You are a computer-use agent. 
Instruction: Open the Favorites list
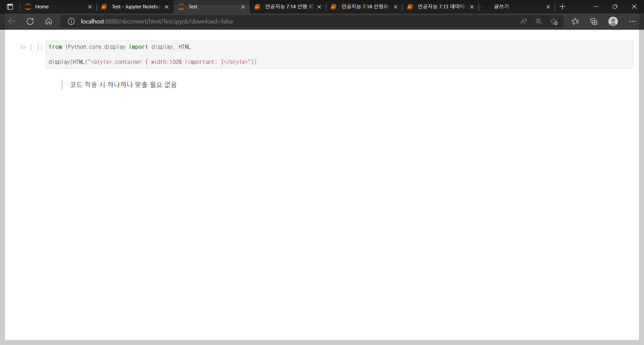(x=575, y=21)
